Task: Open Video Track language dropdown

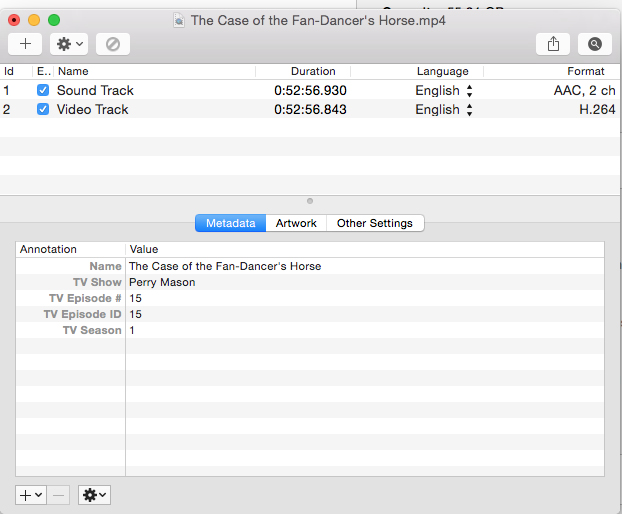Action: pos(443,109)
